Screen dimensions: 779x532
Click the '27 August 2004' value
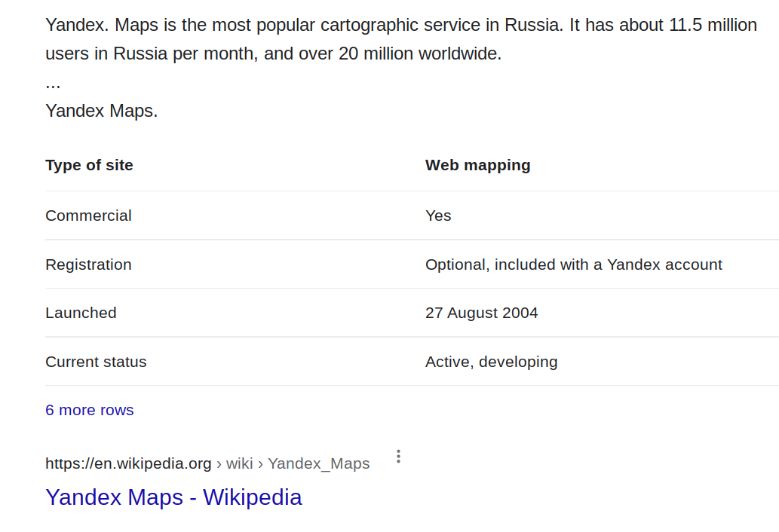(x=481, y=313)
